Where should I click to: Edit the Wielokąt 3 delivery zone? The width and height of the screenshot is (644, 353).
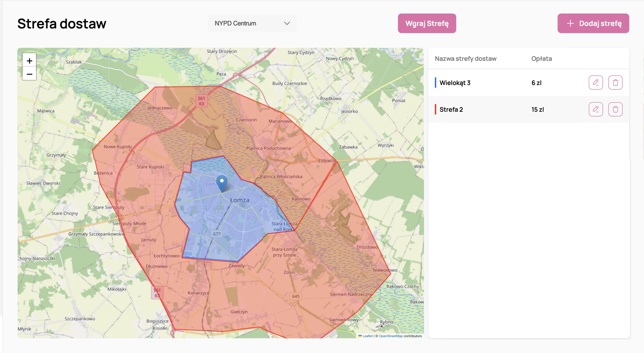tap(596, 83)
